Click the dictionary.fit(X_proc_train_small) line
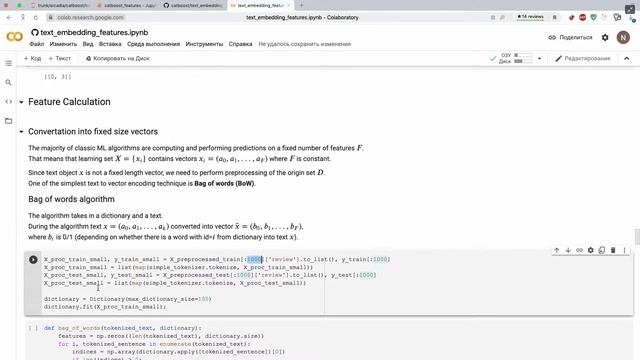The width and height of the screenshot is (640, 360). 105,307
